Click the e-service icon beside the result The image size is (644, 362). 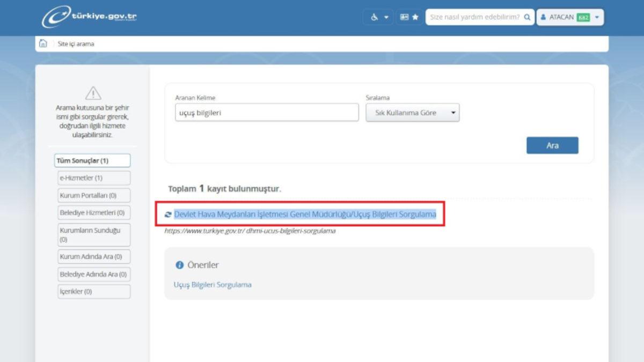click(169, 215)
